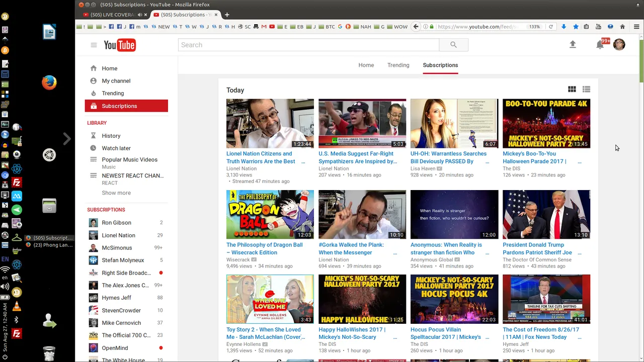Open options menu for President Trump Pardons video
644x362 pixels.
579,253
